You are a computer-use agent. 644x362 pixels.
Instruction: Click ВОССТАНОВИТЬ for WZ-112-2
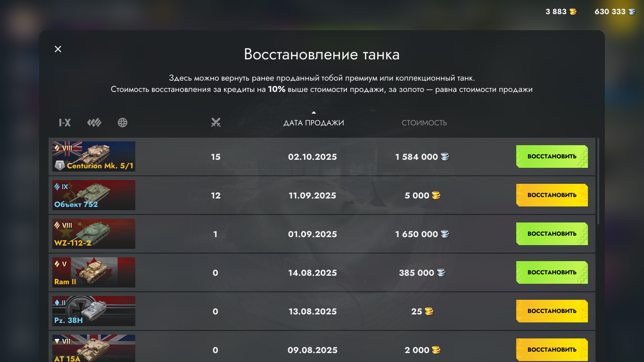[x=552, y=234]
